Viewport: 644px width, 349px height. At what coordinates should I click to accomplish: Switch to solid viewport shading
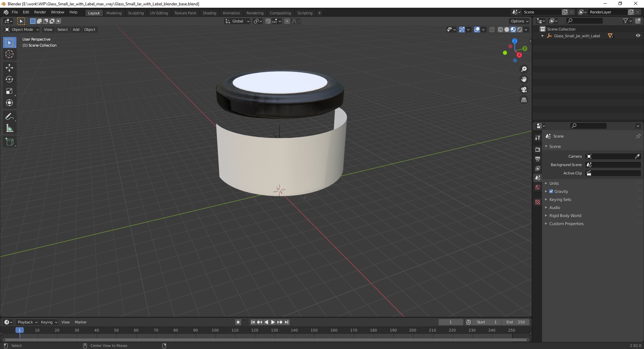tap(507, 30)
